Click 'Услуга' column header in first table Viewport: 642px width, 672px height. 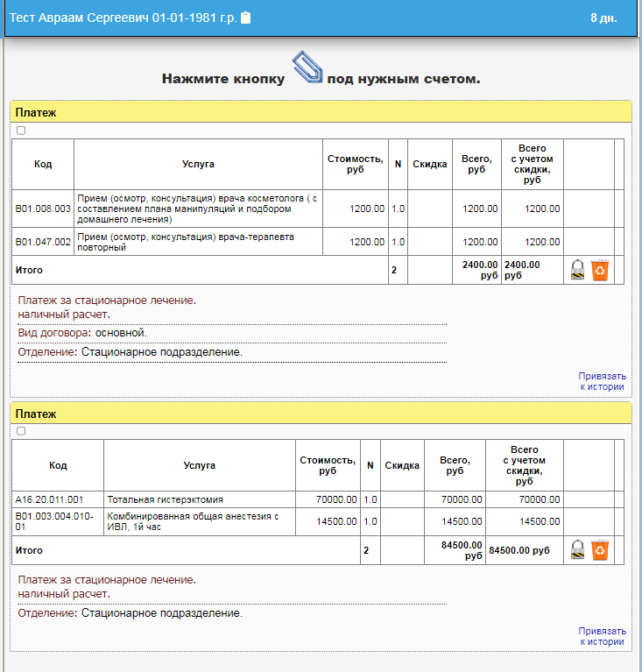click(198, 164)
